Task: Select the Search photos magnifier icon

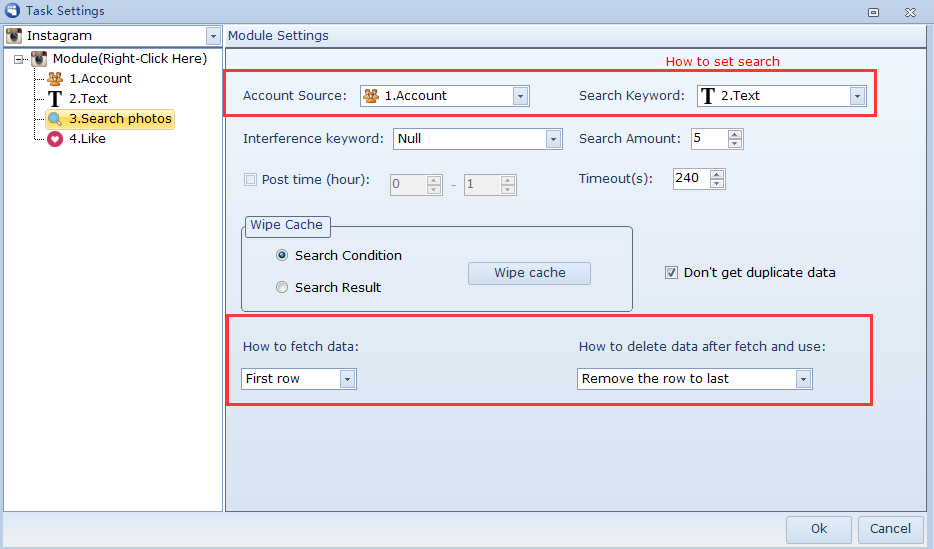Action: coord(55,119)
